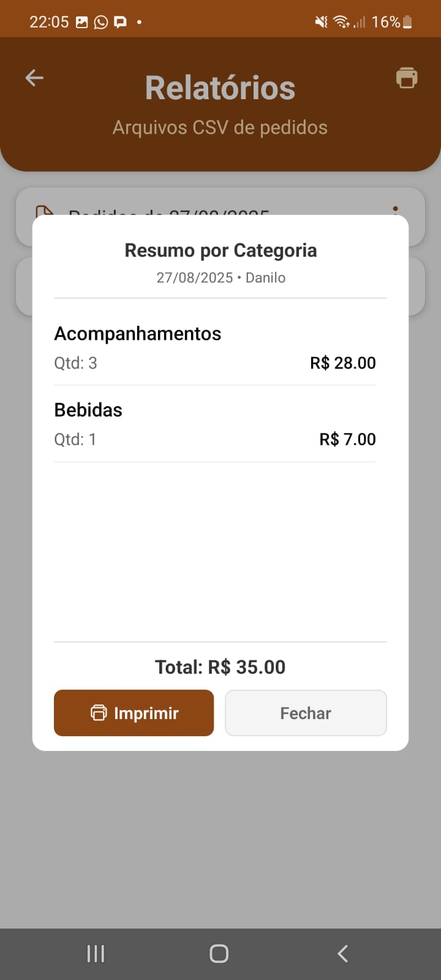Tap the Total R$ 35.00 text
This screenshot has width=441, height=980.
pos(221,667)
